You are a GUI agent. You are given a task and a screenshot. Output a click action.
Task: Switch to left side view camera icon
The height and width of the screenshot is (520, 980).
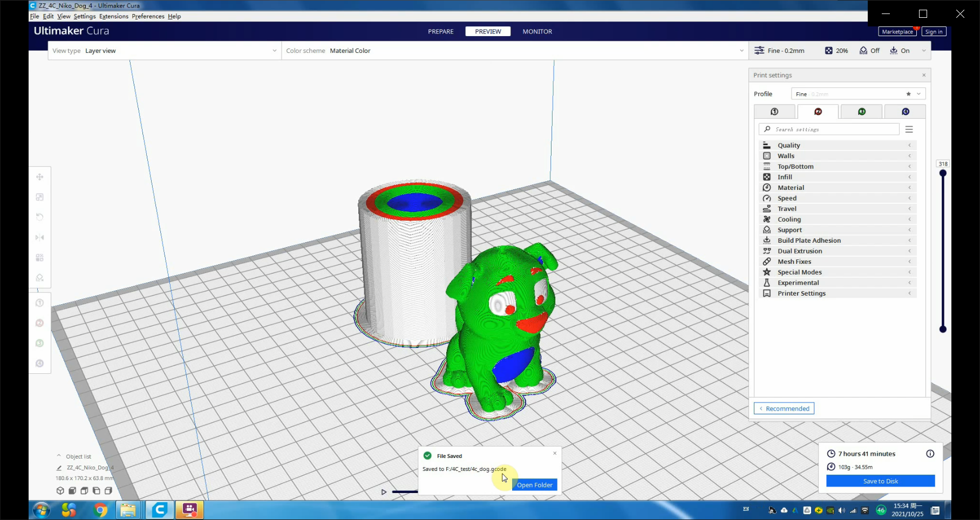tap(96, 491)
